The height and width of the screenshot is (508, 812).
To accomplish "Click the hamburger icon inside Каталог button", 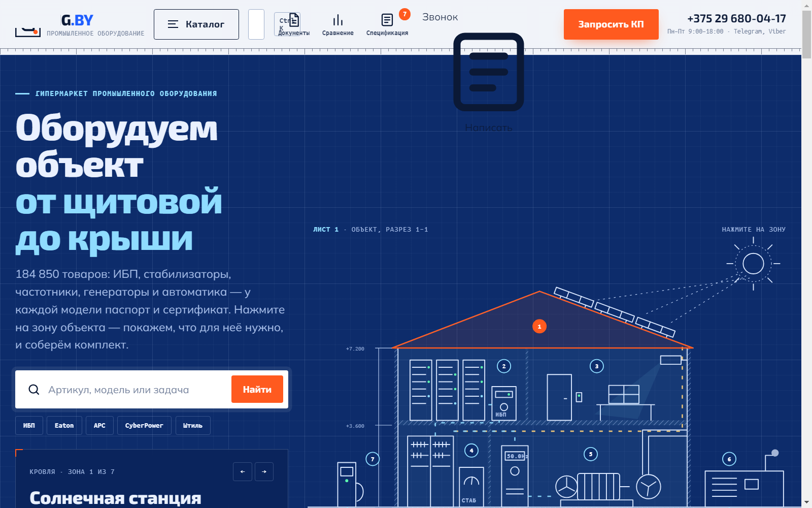I will pos(173,24).
